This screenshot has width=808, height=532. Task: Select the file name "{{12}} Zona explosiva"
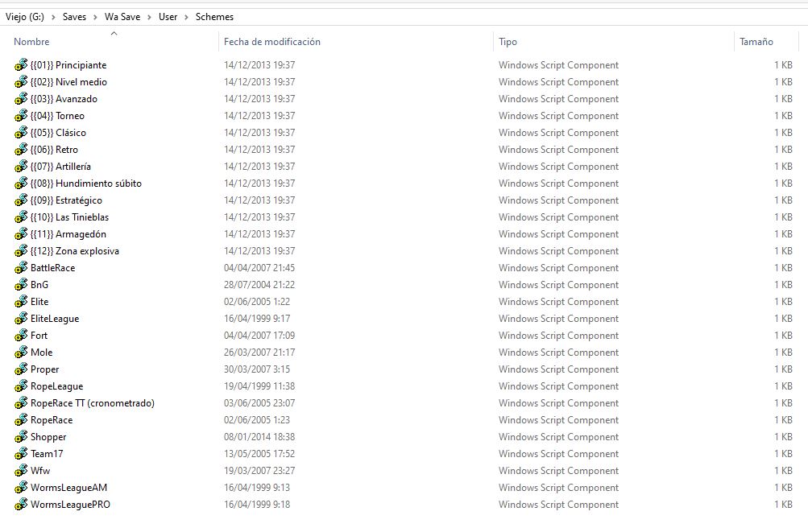pos(75,251)
